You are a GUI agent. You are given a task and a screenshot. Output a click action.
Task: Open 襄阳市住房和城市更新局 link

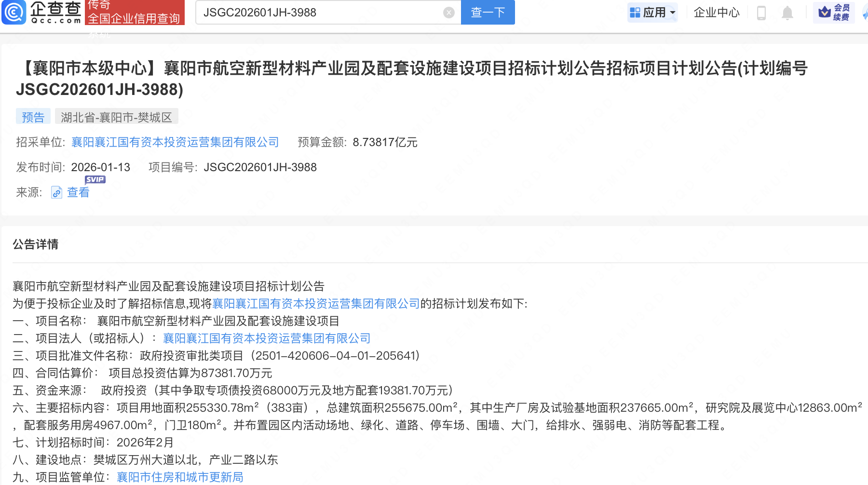pos(180,477)
